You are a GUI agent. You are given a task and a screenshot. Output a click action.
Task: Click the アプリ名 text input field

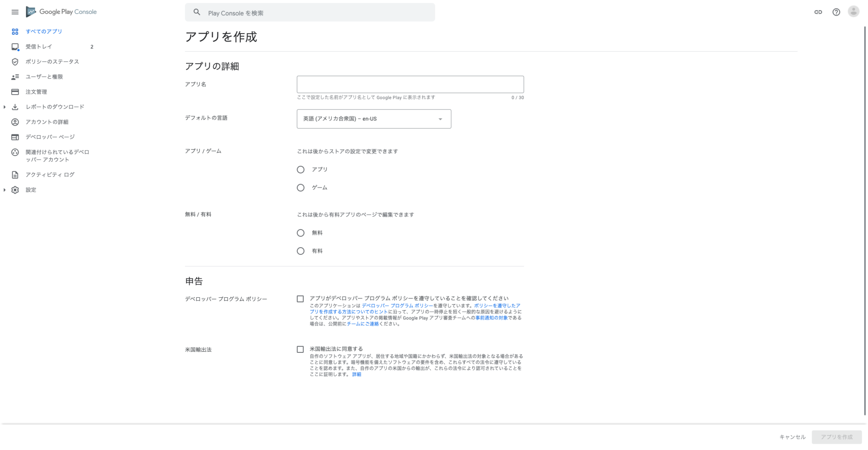point(410,84)
